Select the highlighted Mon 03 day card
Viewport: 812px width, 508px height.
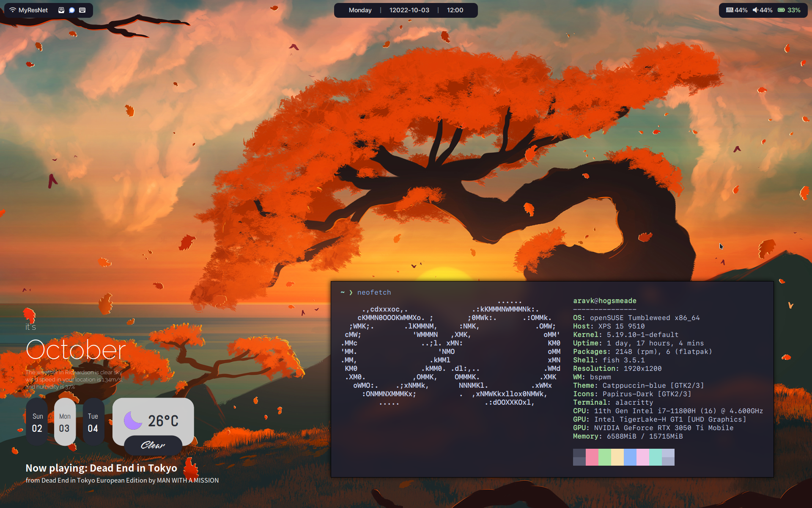(65, 422)
